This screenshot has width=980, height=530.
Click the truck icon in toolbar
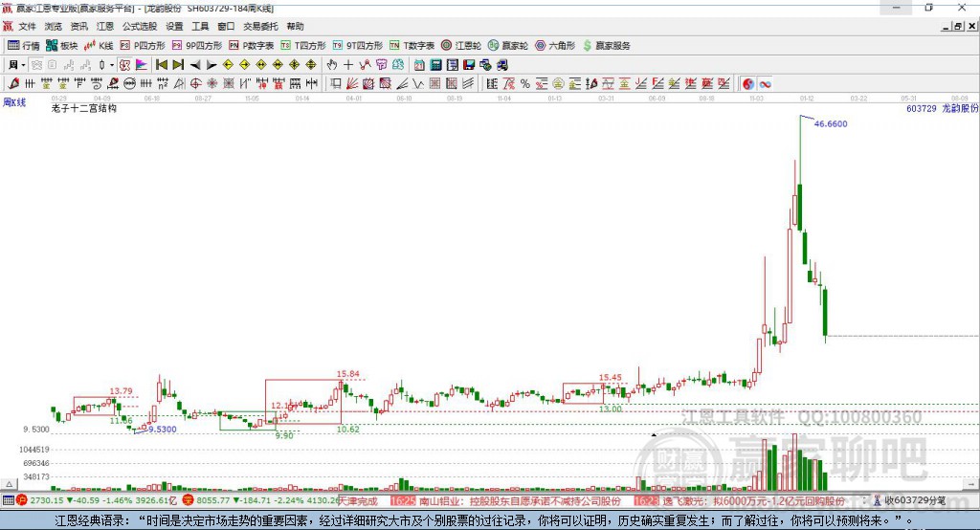[x=501, y=65]
